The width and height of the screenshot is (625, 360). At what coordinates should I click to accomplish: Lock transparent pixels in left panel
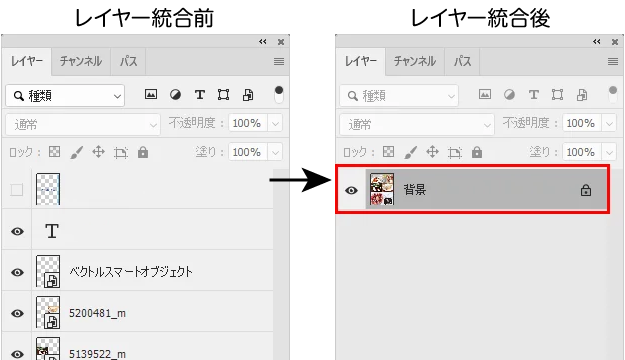(x=55, y=152)
